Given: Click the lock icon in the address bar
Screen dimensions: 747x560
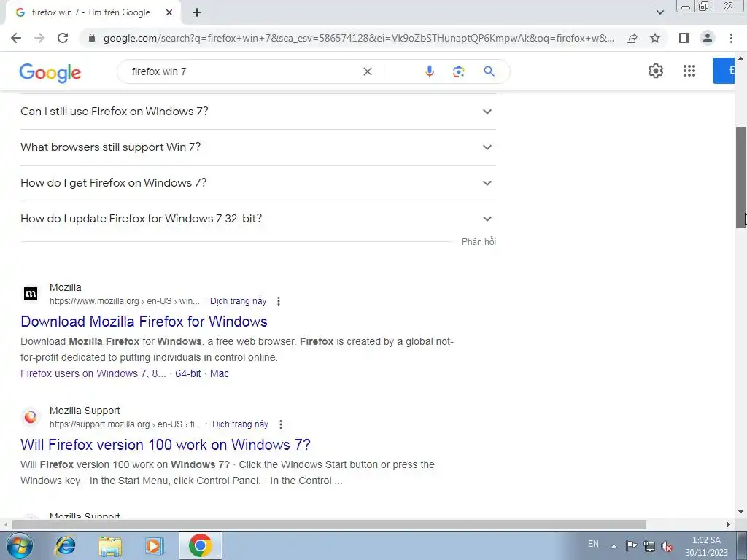Looking at the screenshot, I should 92,38.
